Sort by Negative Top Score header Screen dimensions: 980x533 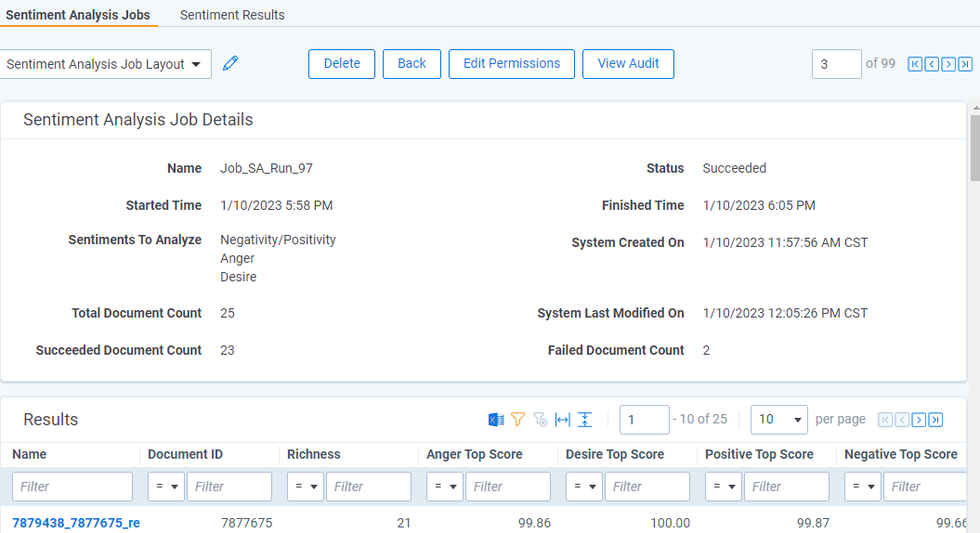tap(901, 454)
